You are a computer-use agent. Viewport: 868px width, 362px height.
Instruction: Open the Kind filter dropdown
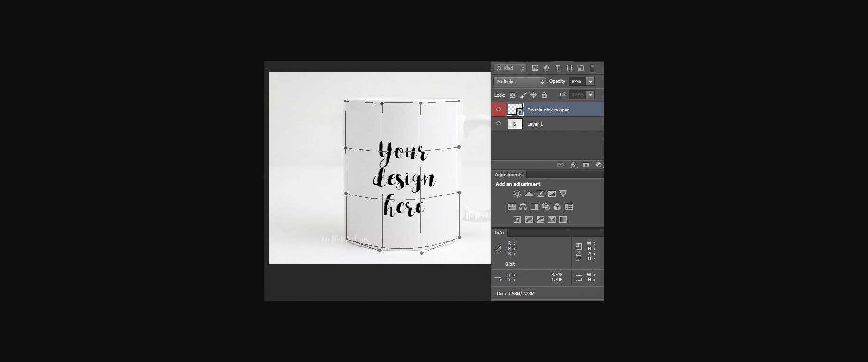click(509, 68)
